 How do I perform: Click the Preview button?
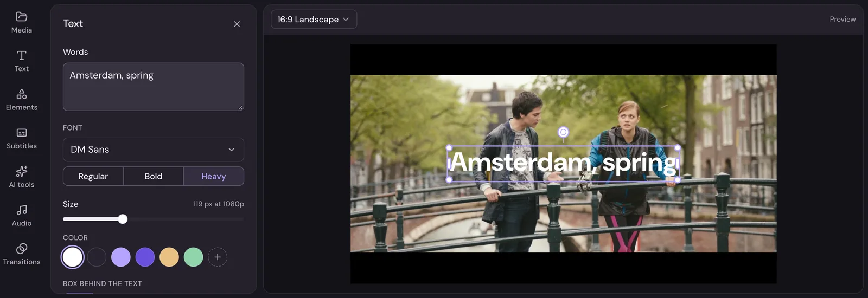(x=843, y=19)
